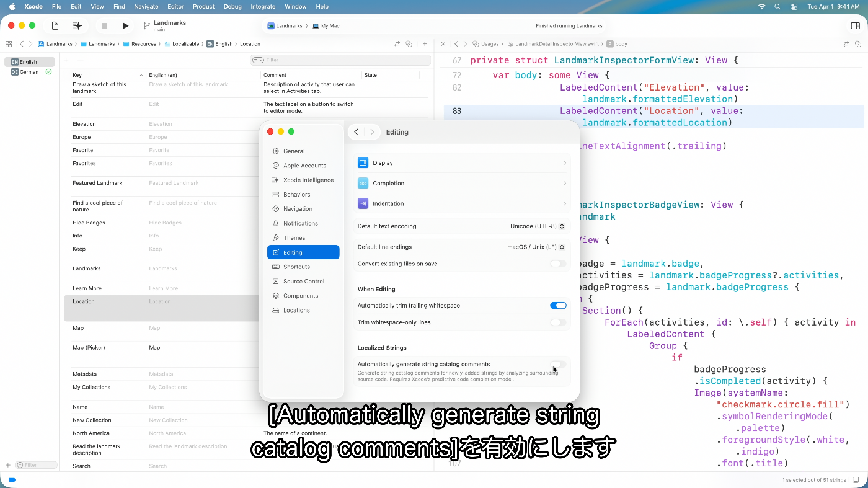Add a string with the plus above the table

tap(66, 60)
